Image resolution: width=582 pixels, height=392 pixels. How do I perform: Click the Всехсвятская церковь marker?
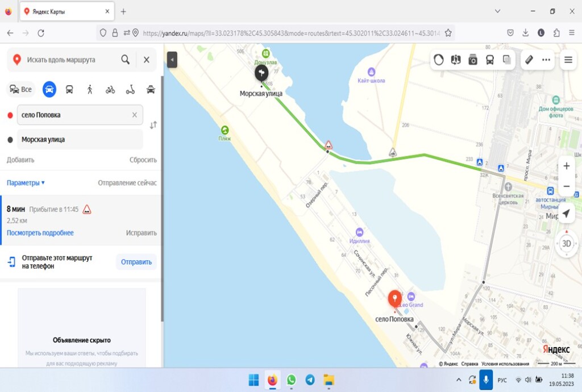click(508, 187)
